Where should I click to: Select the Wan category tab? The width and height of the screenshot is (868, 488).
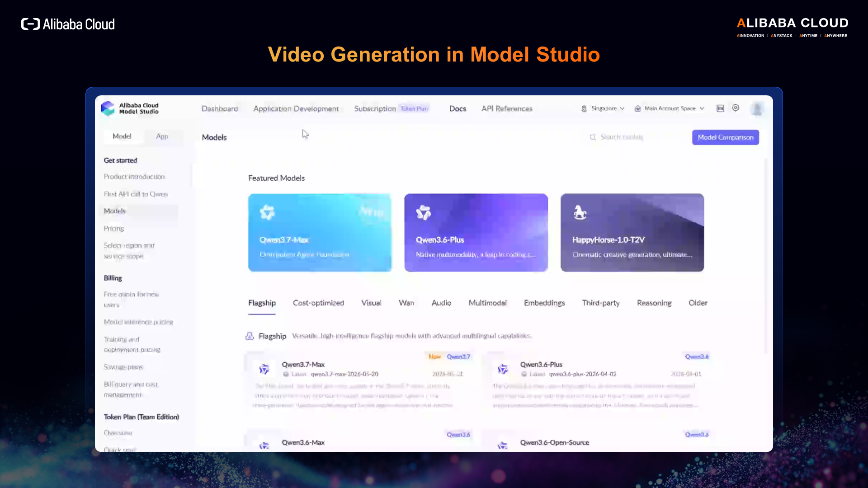click(x=406, y=303)
